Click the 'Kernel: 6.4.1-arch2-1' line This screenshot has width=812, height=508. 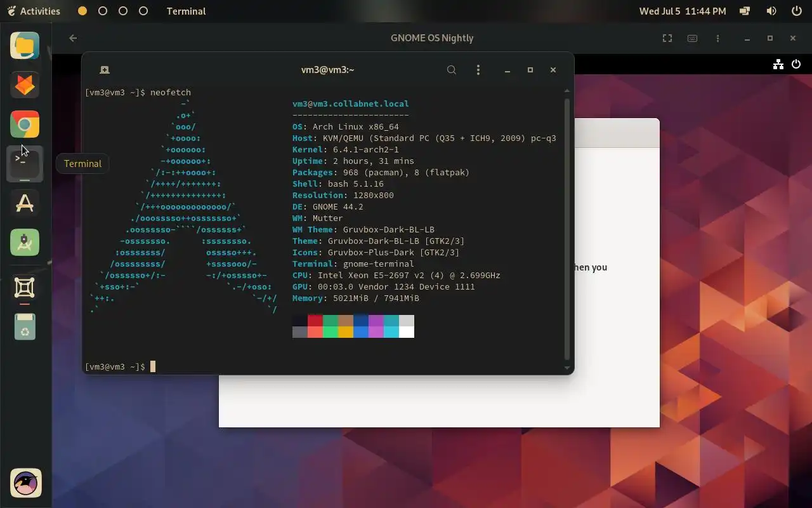pos(346,149)
